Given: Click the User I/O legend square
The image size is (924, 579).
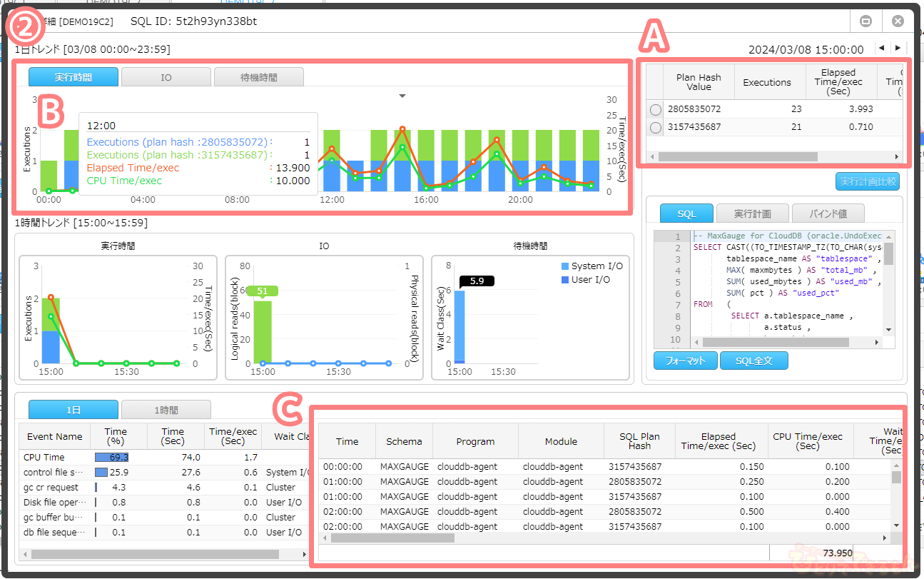Looking at the screenshot, I should [566, 280].
